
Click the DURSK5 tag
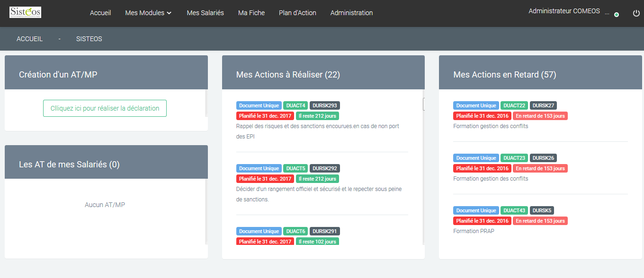click(x=542, y=210)
